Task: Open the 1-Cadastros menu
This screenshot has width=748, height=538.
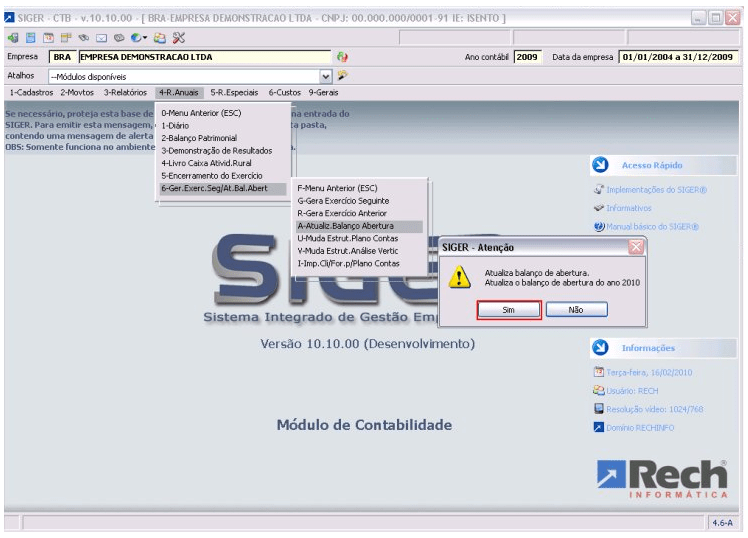Action: click(31, 93)
